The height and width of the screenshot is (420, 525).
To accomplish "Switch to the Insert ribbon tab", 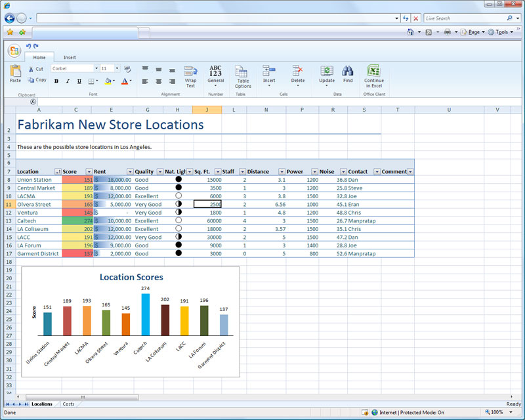I will pos(70,58).
